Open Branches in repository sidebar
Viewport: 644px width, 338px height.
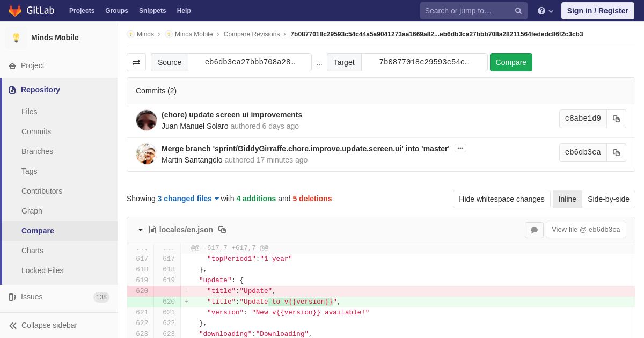coord(37,151)
